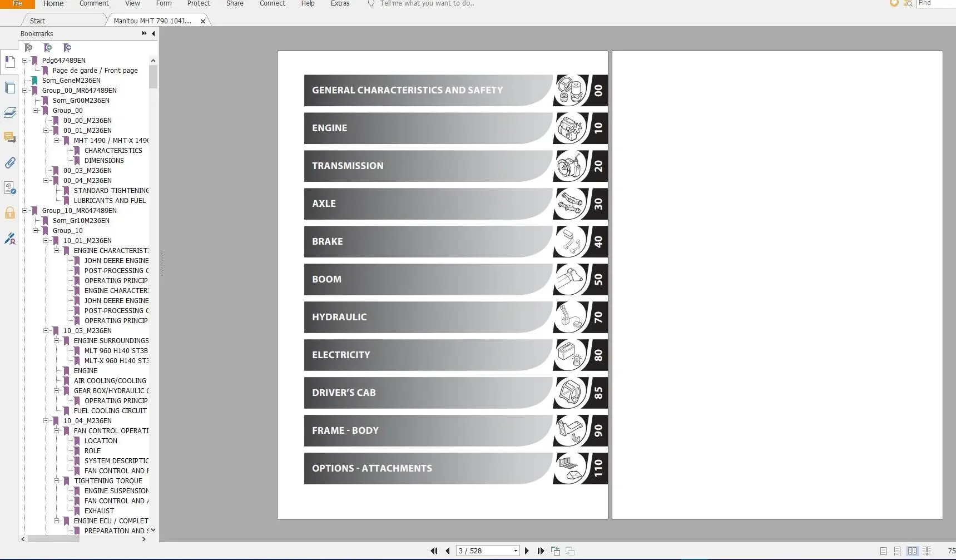Open the AXLE section link

[x=428, y=204]
